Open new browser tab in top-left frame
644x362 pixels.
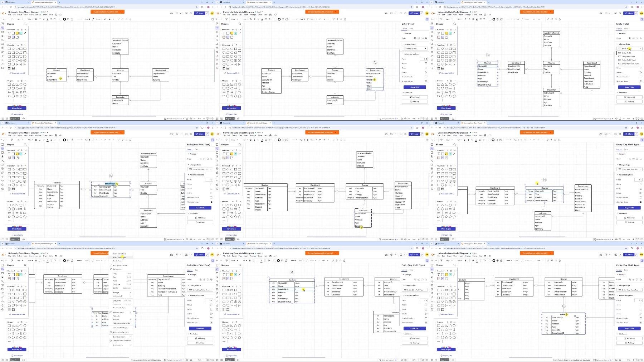tap(59, 2)
